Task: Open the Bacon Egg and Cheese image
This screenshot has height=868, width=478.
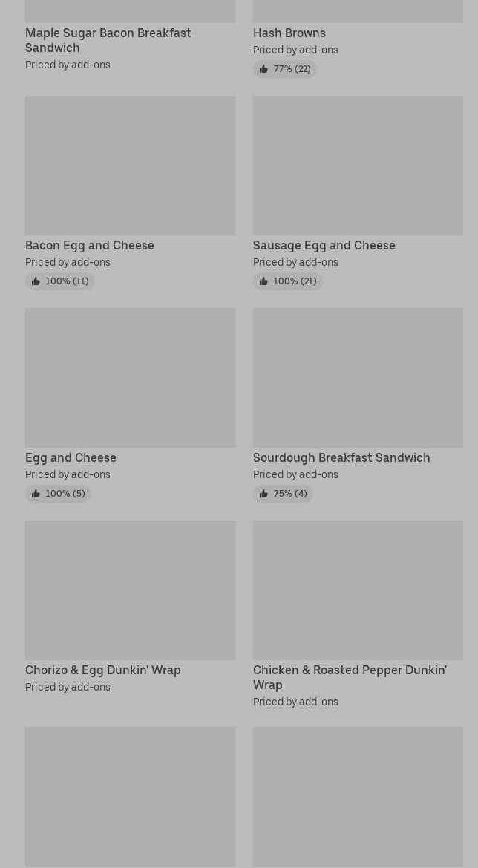Action: (x=130, y=165)
